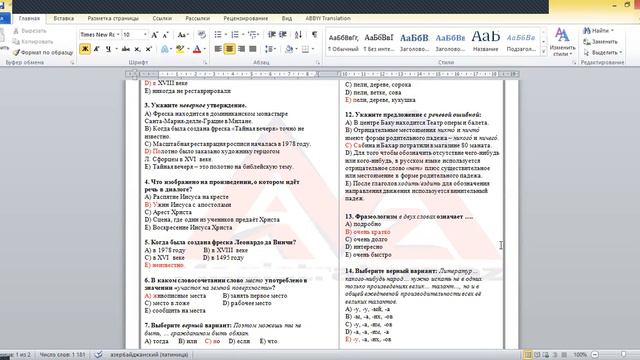Align text to the left

[218, 49]
